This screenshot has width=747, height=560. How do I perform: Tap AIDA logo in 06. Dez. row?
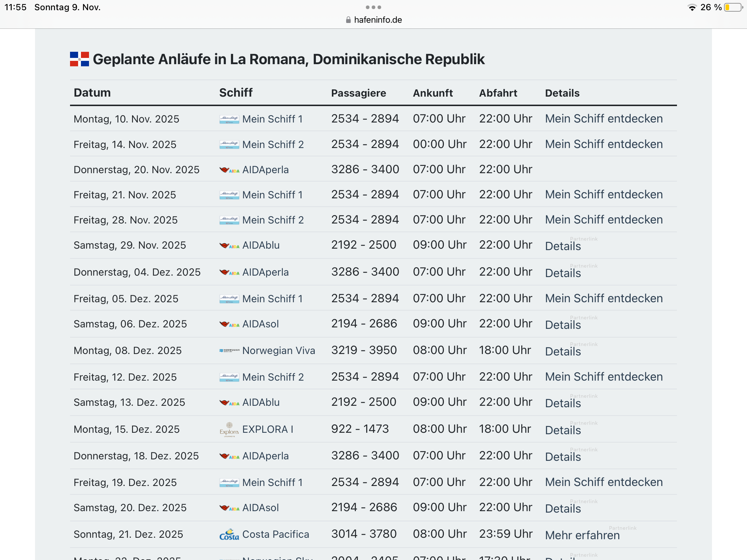pyautogui.click(x=229, y=324)
